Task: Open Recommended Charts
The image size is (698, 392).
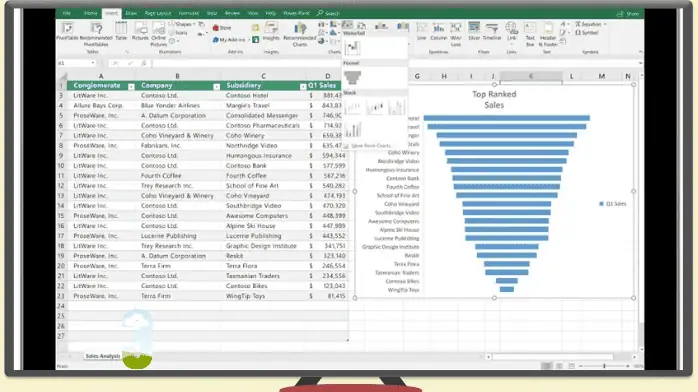Action: coord(300,34)
